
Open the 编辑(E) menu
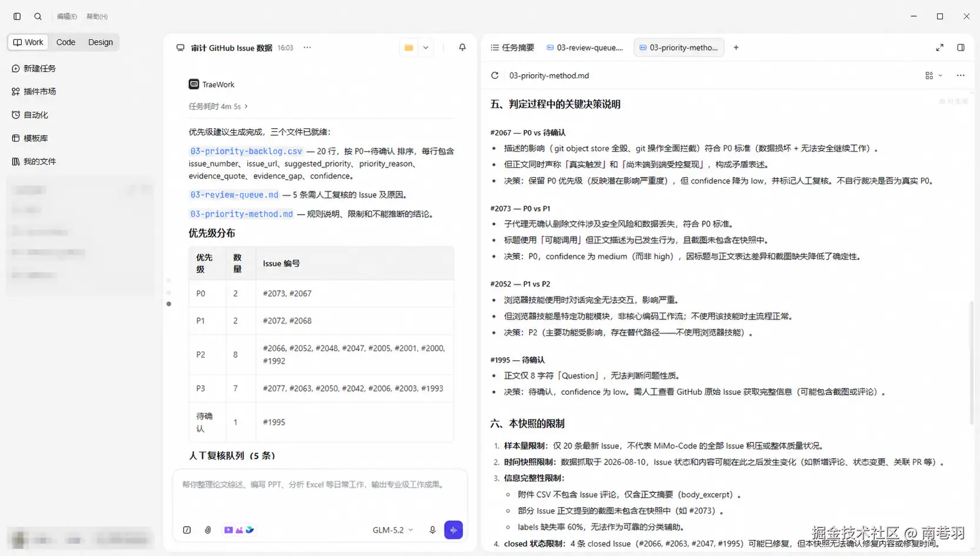pos(67,16)
